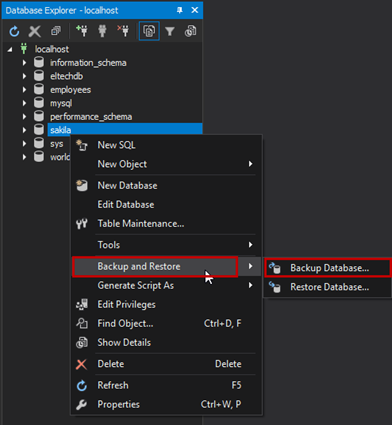Expand the employees database
The width and height of the screenshot is (392, 425).
click(x=24, y=90)
